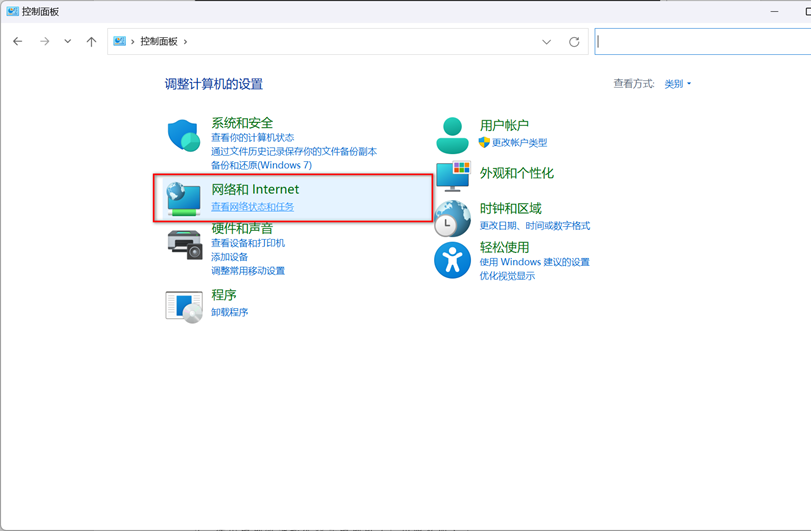Go back with the left arrow button
This screenshot has height=531, width=811.
[x=18, y=41]
